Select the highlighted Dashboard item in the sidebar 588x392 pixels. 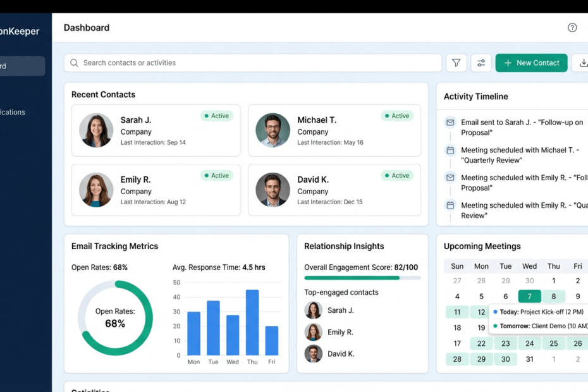22,66
